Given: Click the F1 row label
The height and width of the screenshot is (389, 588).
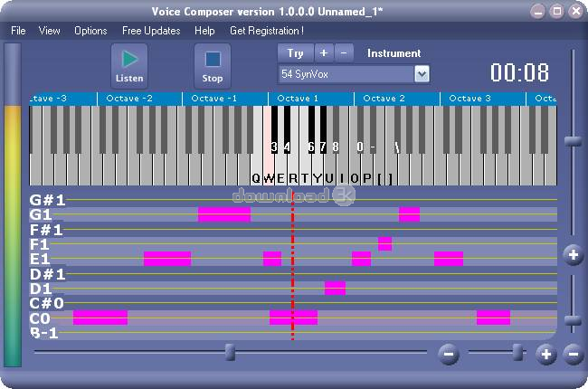Looking at the screenshot, I should pyautogui.click(x=40, y=244).
